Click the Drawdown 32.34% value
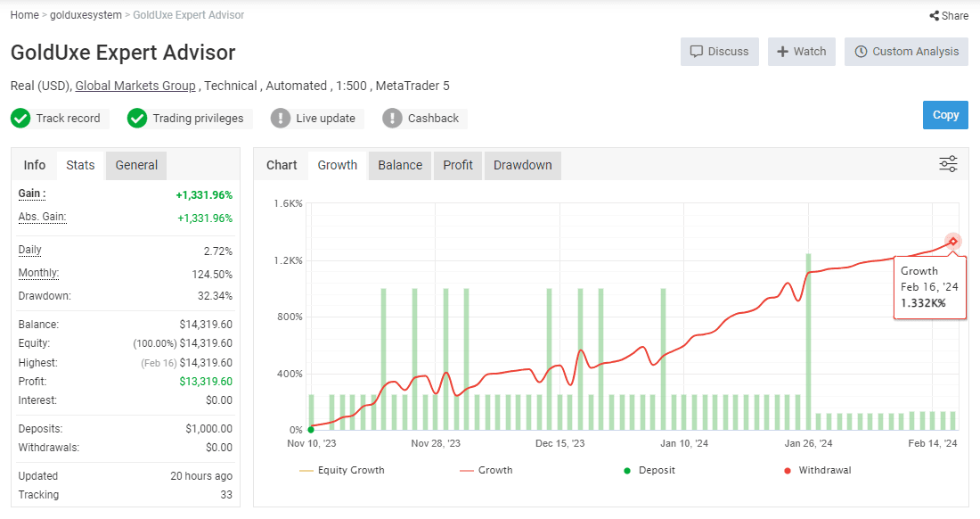Viewport: 980px width, 519px height. [x=215, y=296]
